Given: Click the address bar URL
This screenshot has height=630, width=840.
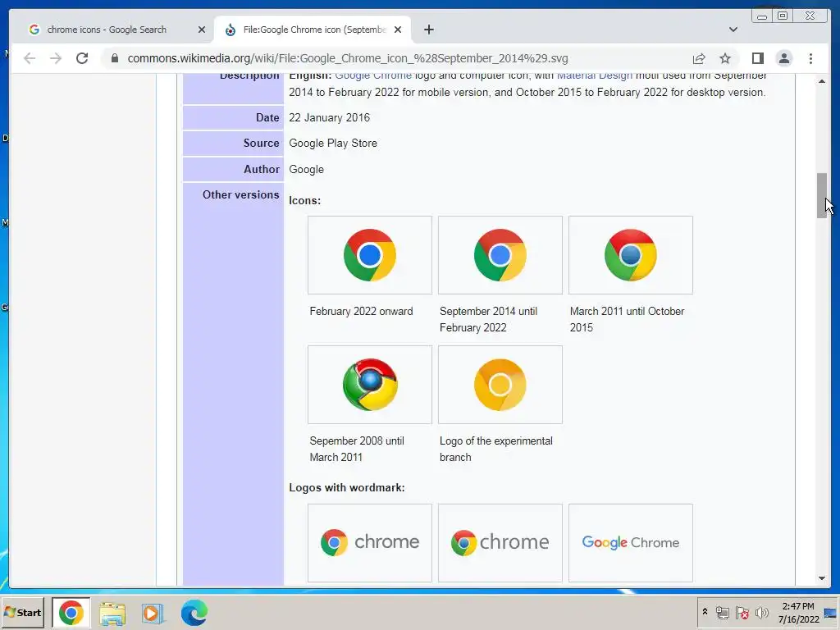Looking at the screenshot, I should pyautogui.click(x=348, y=58).
